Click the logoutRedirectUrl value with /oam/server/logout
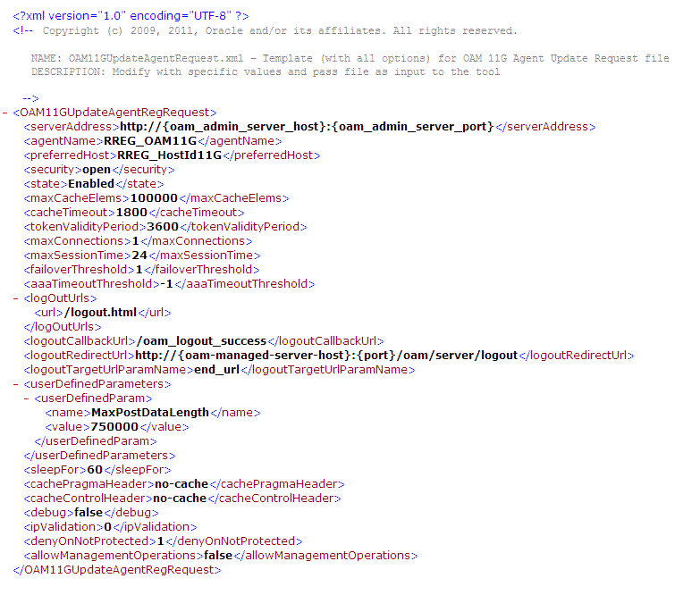The image size is (700, 595). pyautogui.click(x=326, y=356)
